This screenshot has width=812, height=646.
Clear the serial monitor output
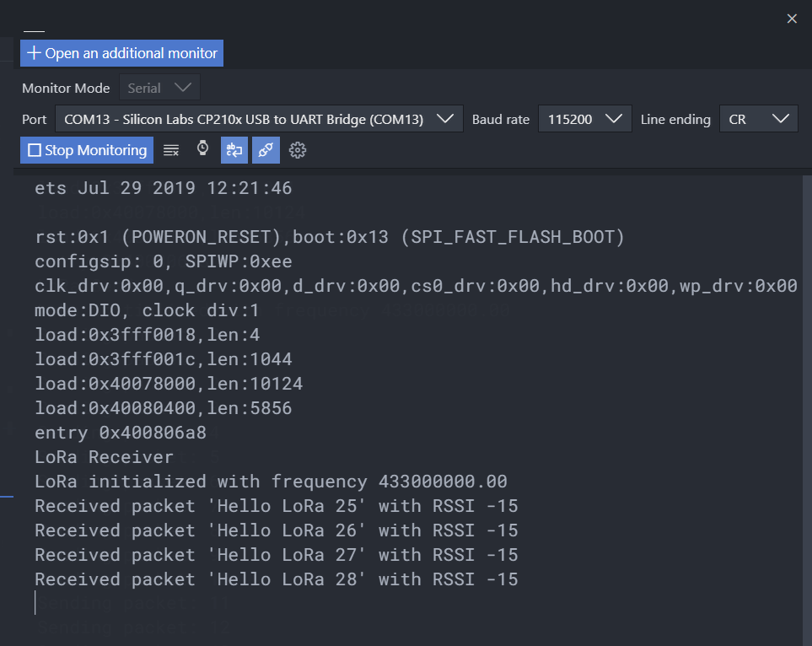point(171,150)
